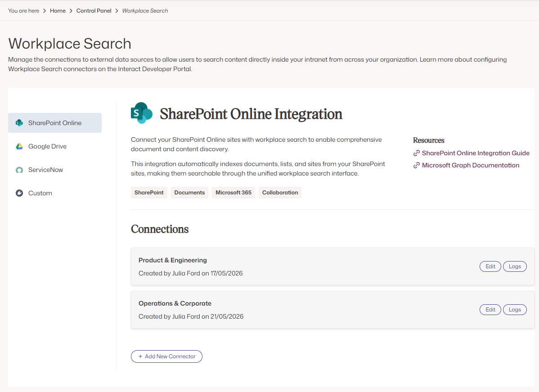
Task: Click link icon beside SharePoint Online Integration Guide
Action: 416,153
